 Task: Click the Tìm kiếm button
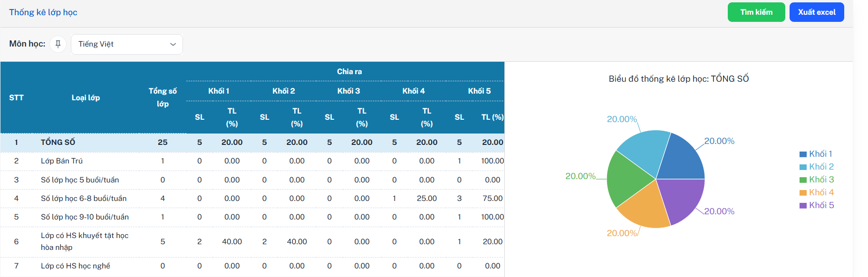pyautogui.click(x=756, y=12)
